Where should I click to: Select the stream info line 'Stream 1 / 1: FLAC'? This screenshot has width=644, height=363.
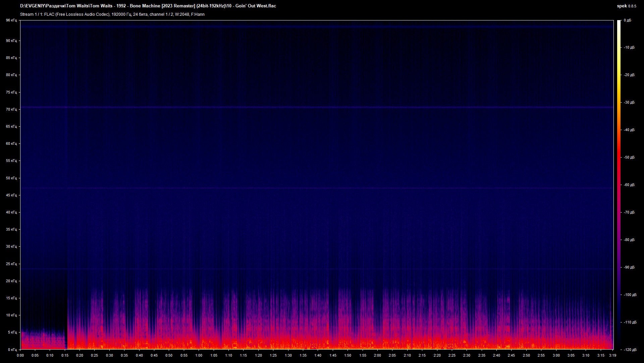tap(112, 14)
